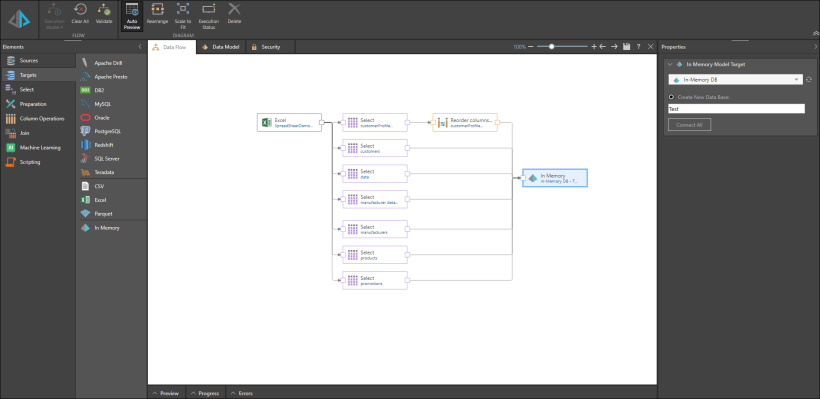The image size is (820, 399).
Task: Click the Connect All button
Action: point(689,125)
